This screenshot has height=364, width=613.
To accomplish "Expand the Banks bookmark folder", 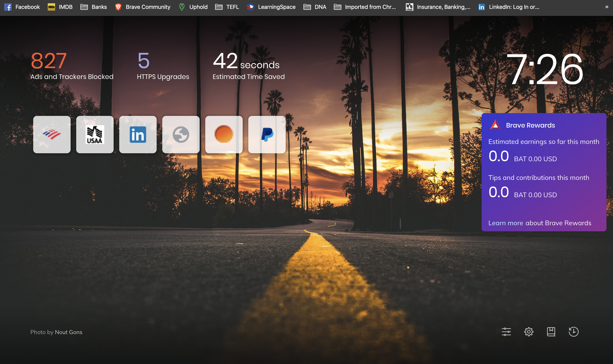I will pos(94,7).
